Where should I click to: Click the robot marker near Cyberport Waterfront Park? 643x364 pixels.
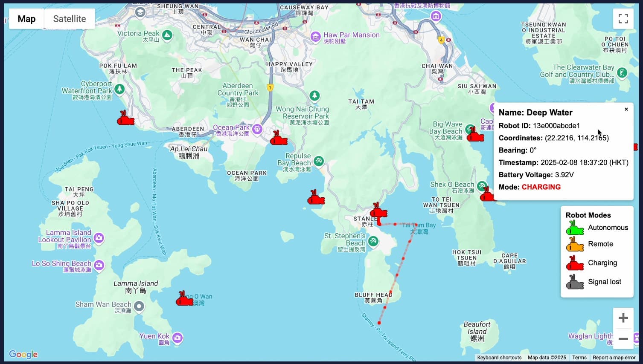(x=125, y=118)
